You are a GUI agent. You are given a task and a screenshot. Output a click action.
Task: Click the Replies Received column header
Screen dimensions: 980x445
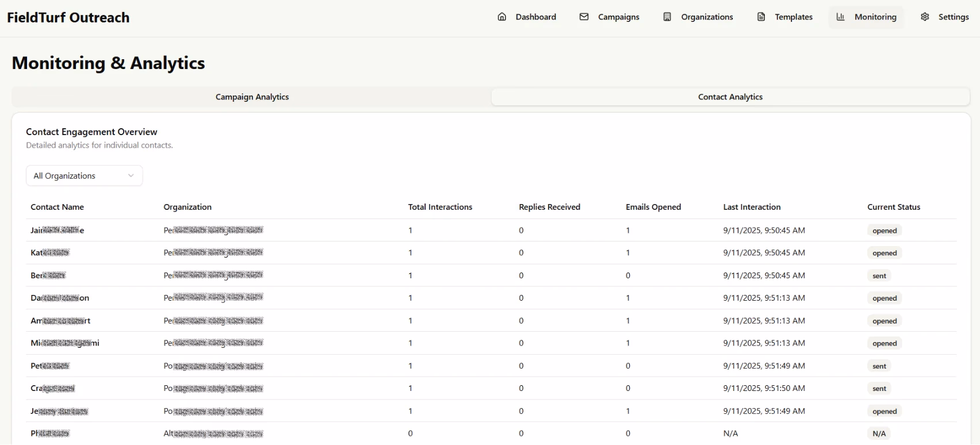(549, 207)
